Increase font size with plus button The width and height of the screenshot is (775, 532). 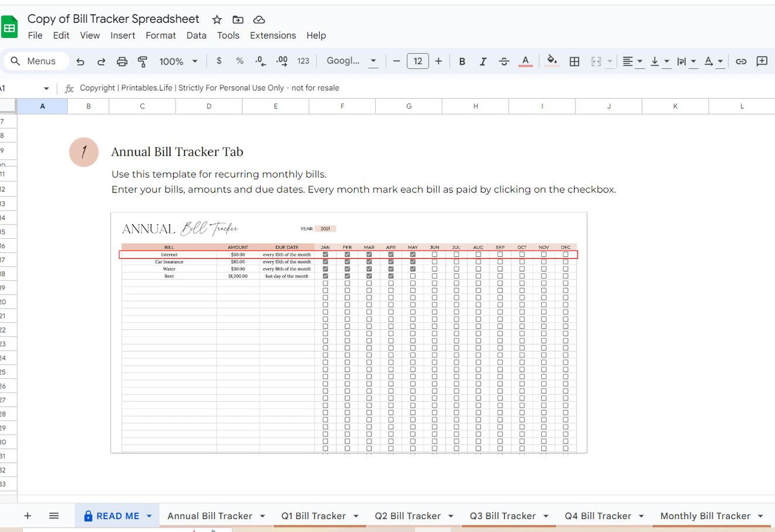point(439,61)
